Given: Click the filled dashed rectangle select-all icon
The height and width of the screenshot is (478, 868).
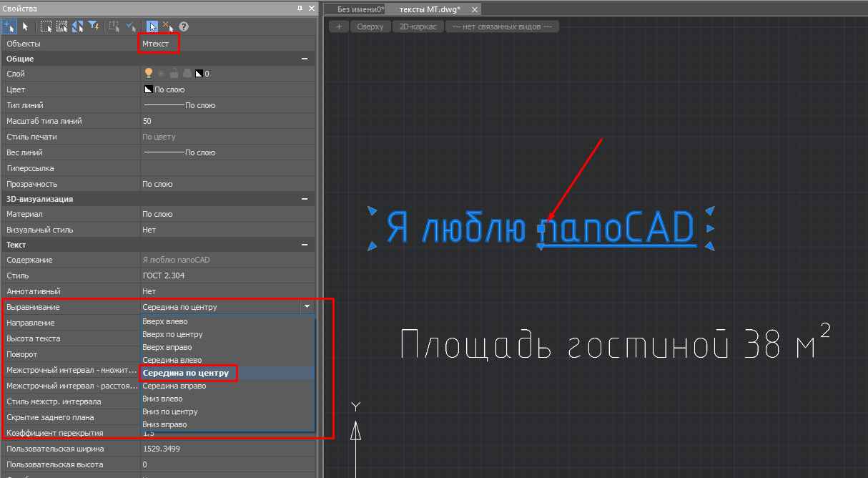Looking at the screenshot, I should [62, 26].
